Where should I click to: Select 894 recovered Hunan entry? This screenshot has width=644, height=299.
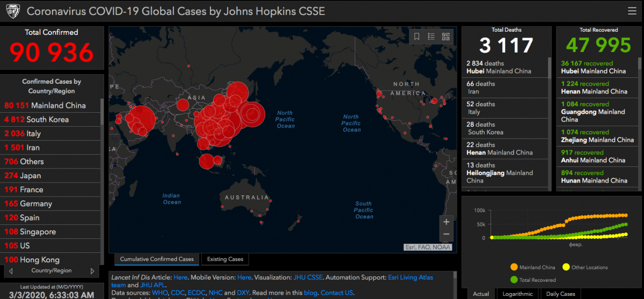598,177
